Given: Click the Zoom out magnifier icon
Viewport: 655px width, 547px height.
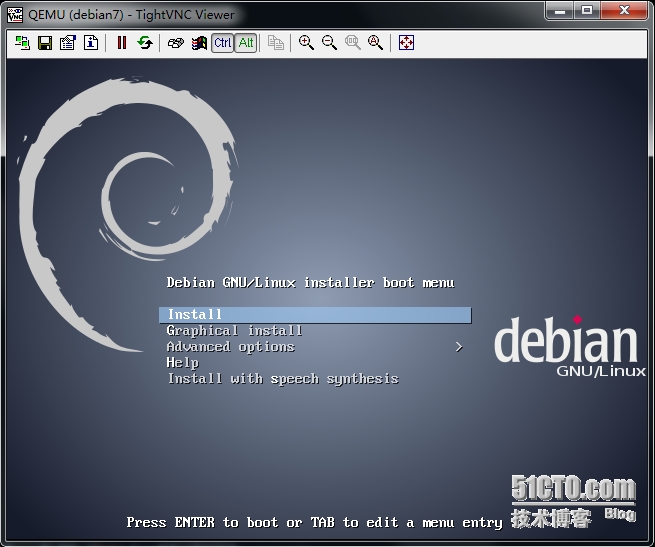Looking at the screenshot, I should tap(329, 43).
